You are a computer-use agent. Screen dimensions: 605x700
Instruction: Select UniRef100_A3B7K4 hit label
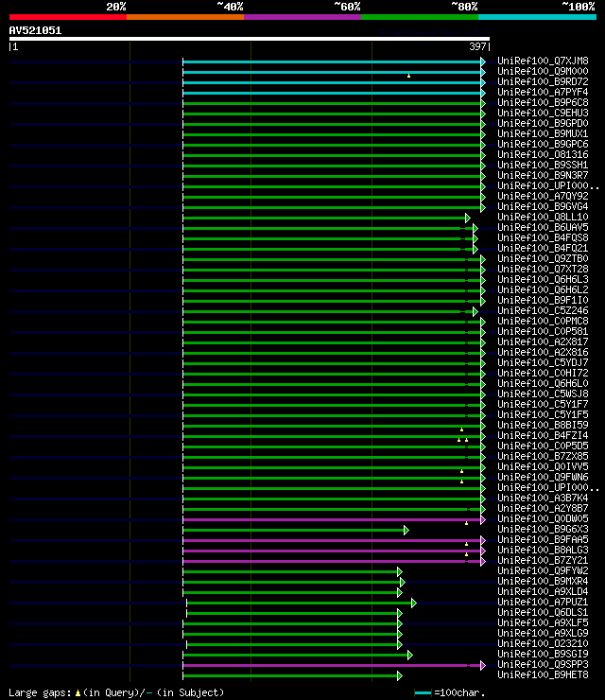pos(543,498)
